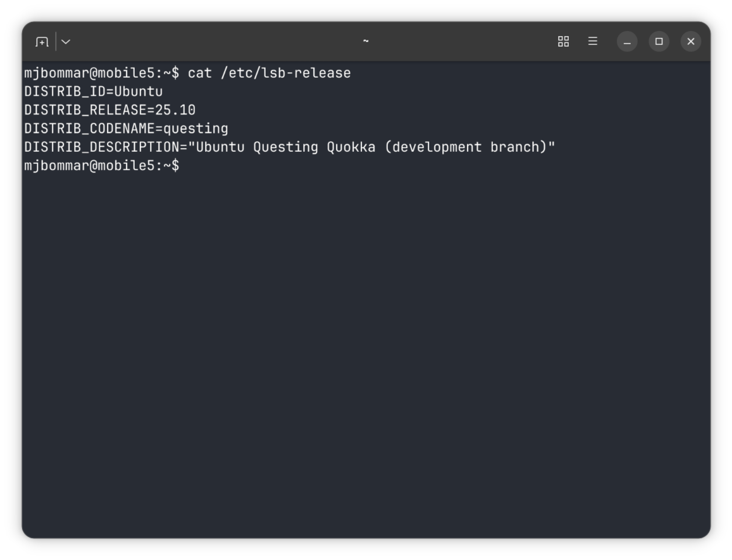Click the /etc/lsb-release path text
The height and width of the screenshot is (560, 732).
[x=285, y=73]
